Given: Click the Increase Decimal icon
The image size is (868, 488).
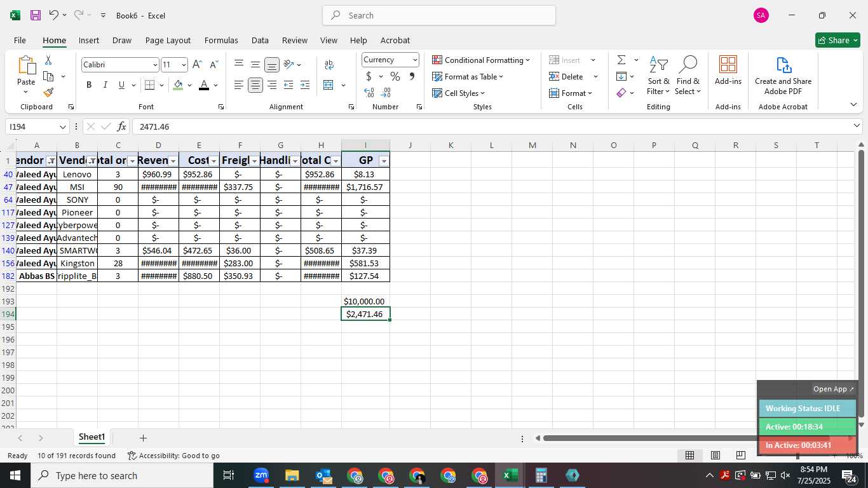Looking at the screenshot, I should coord(369,93).
